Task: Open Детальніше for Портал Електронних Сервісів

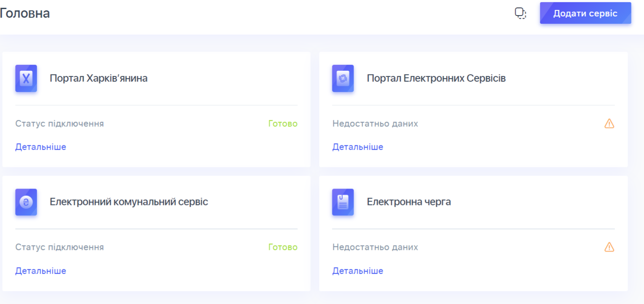Action: [357, 147]
